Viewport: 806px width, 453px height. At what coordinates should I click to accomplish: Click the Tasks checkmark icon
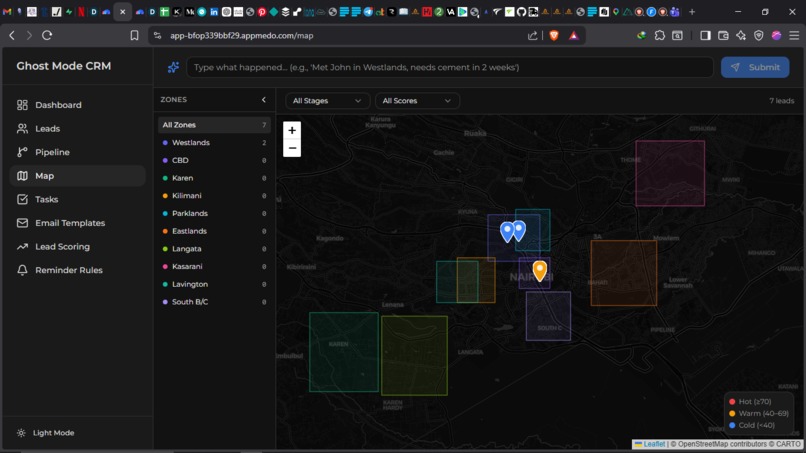pos(22,200)
